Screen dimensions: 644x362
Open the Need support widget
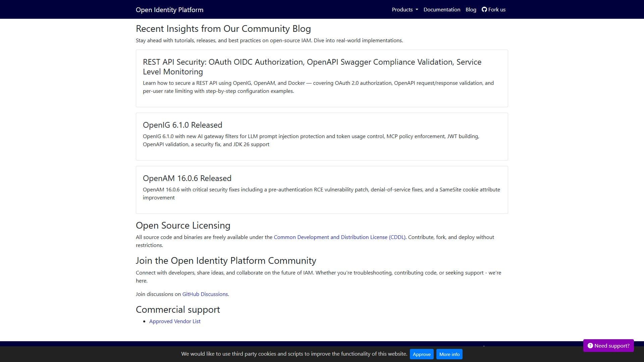[x=608, y=346]
